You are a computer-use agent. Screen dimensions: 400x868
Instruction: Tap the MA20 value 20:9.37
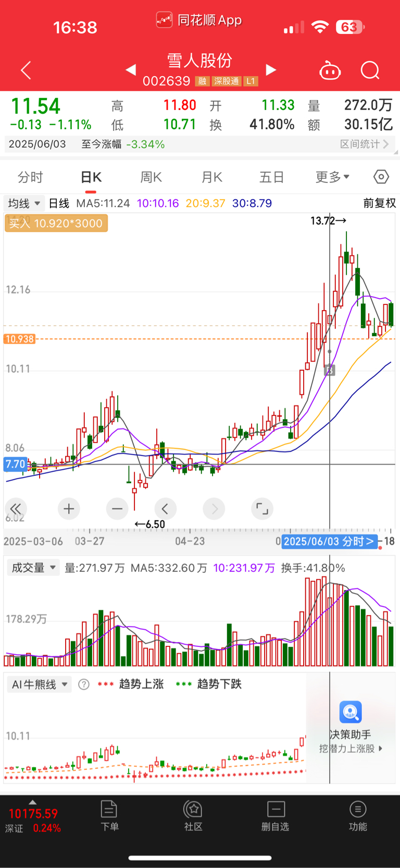click(205, 203)
